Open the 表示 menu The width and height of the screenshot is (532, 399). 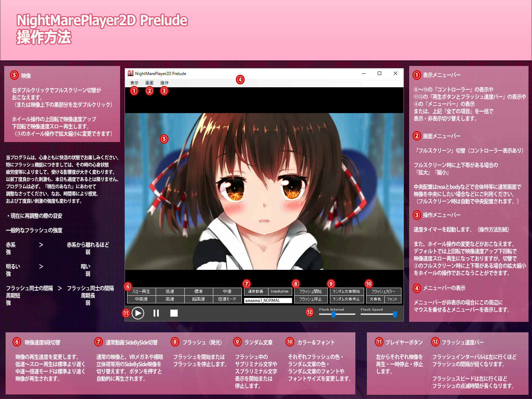pos(134,83)
